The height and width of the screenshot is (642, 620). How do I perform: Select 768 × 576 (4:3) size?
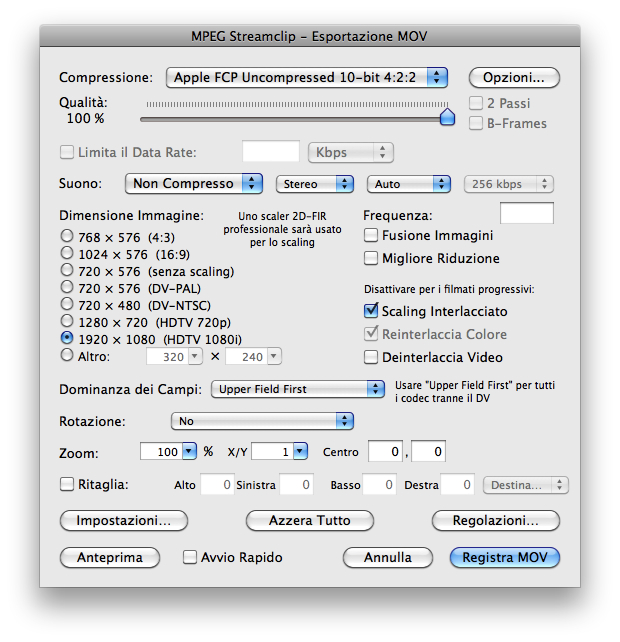(x=67, y=236)
